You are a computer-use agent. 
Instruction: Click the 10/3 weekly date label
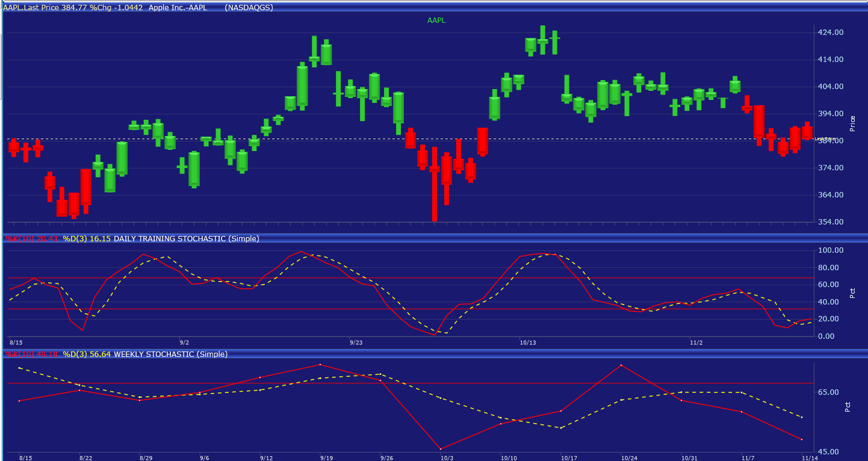(447, 458)
